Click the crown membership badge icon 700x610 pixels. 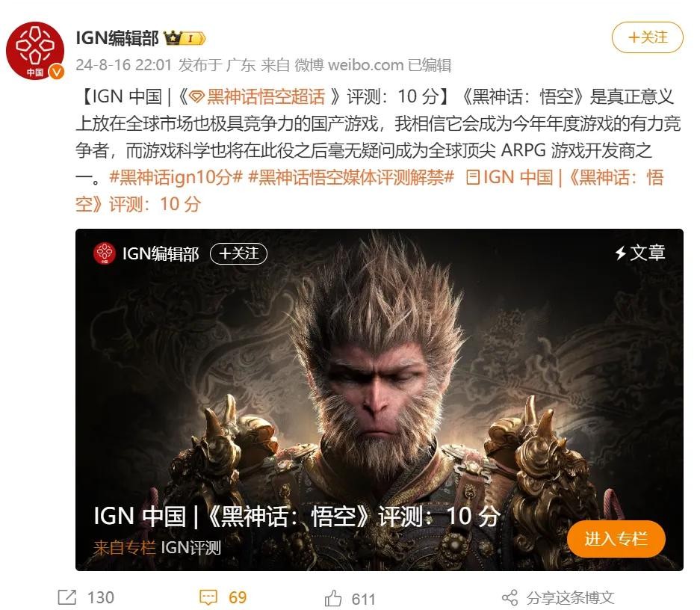coord(185,38)
